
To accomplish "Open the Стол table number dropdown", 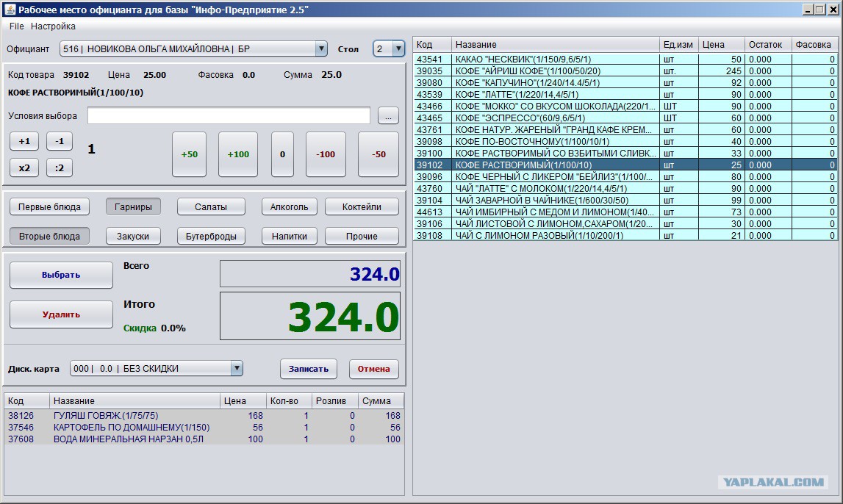I will (398, 48).
